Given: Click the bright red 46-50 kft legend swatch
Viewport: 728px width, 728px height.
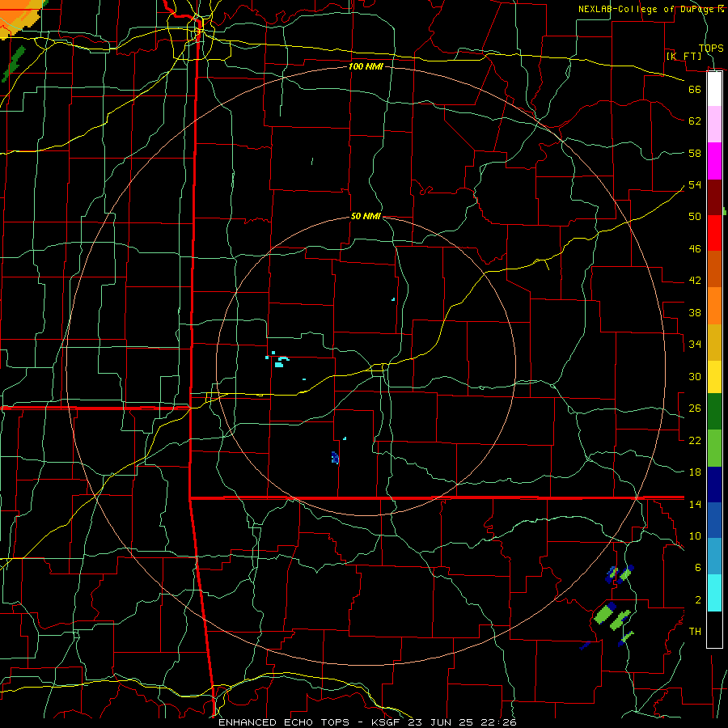Looking at the screenshot, I should tap(714, 233).
